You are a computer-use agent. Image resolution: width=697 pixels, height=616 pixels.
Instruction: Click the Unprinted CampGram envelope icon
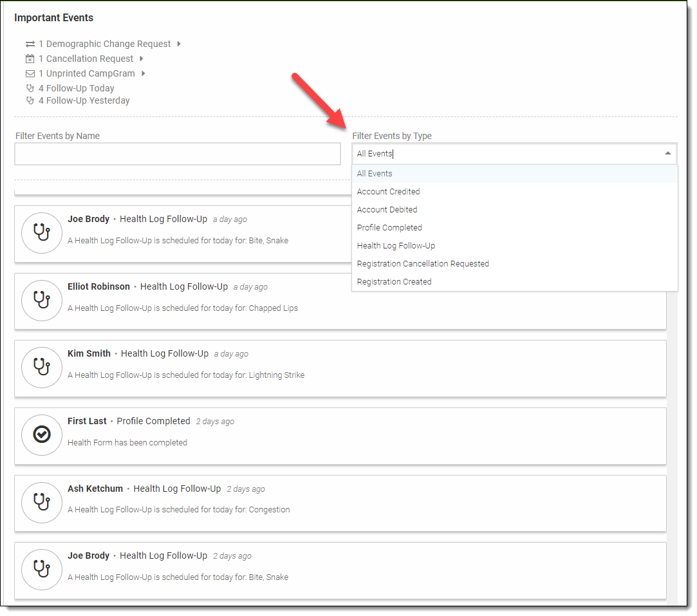30,74
